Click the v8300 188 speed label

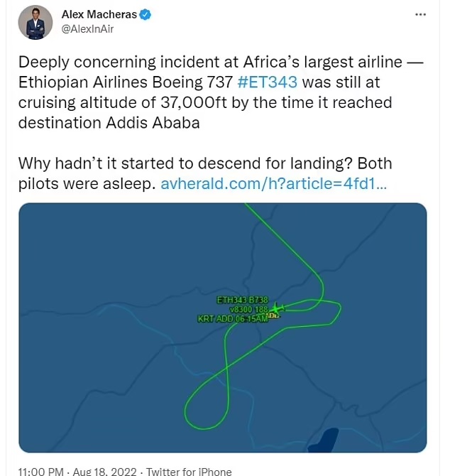(249, 310)
